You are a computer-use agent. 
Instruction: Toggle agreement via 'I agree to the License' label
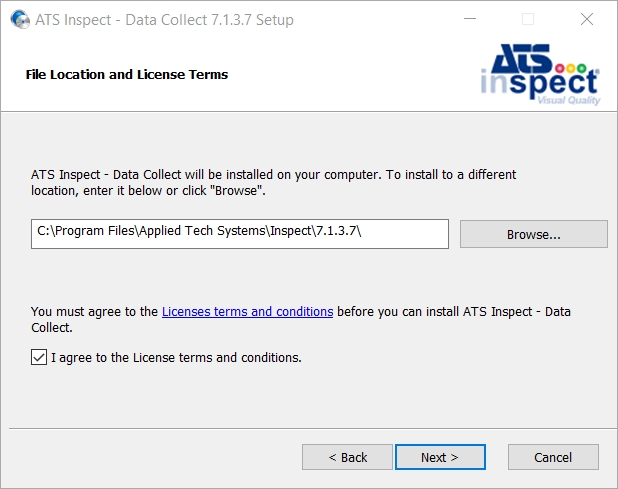pos(176,357)
